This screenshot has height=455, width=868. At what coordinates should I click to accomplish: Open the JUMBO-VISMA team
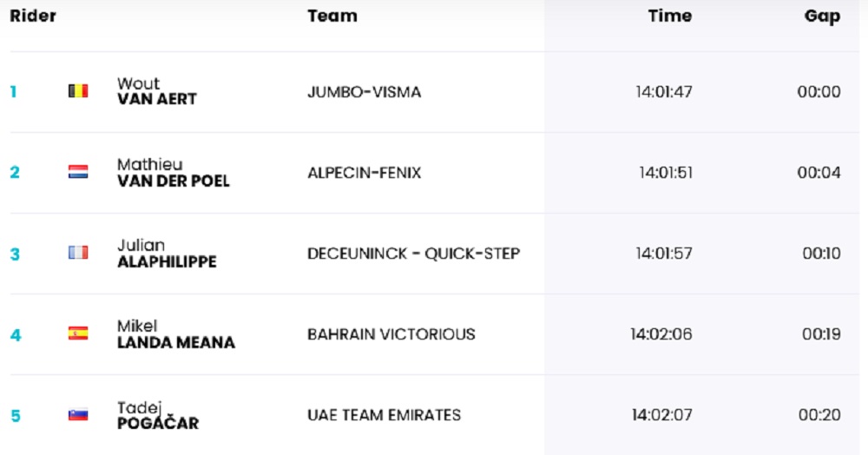364,92
